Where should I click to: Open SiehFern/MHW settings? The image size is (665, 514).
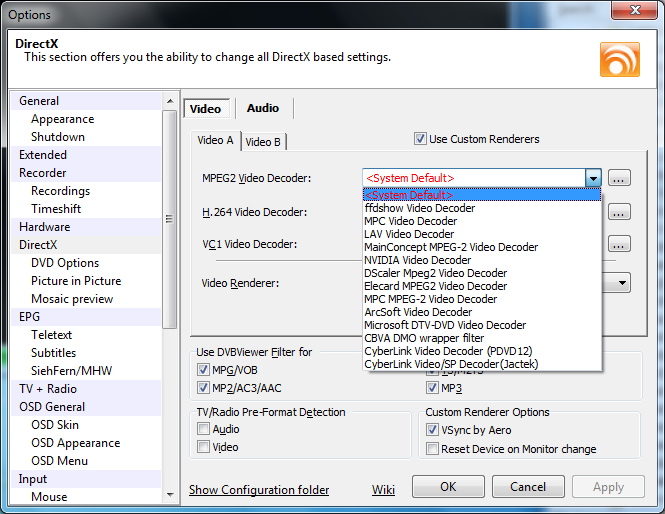[86, 371]
